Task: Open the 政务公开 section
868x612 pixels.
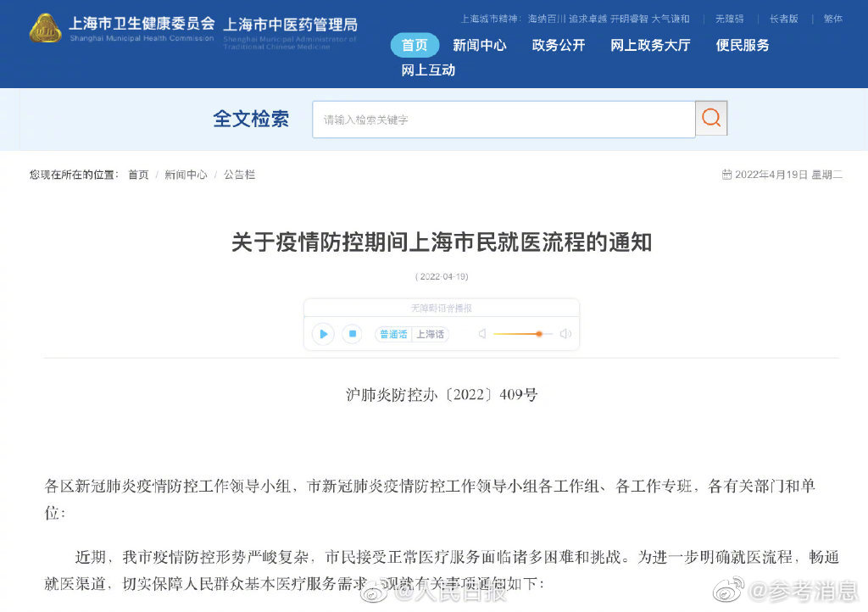Action: [x=559, y=46]
